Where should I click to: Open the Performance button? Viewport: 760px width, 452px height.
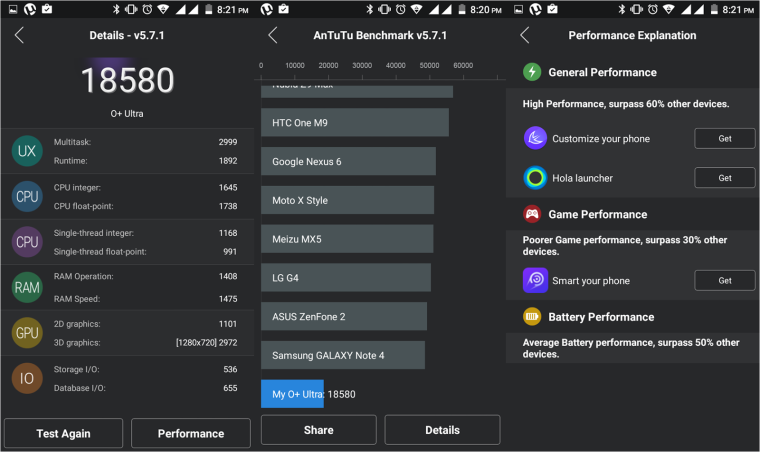(190, 433)
